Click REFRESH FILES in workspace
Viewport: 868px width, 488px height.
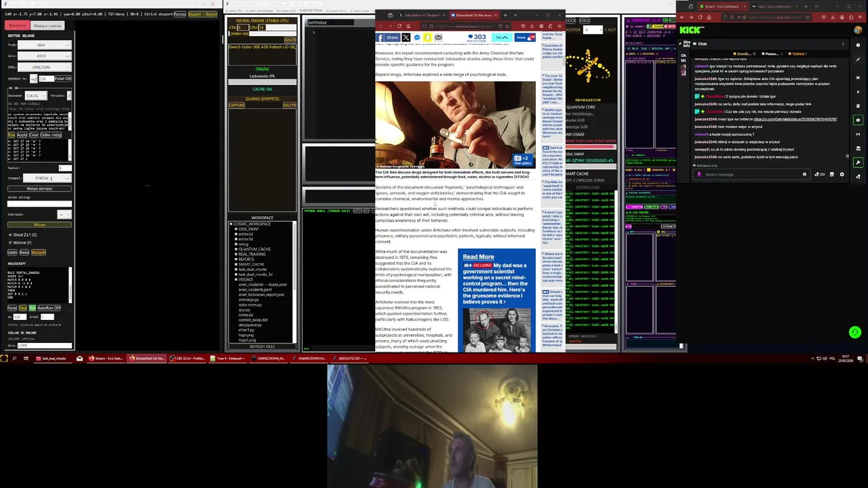262,347
